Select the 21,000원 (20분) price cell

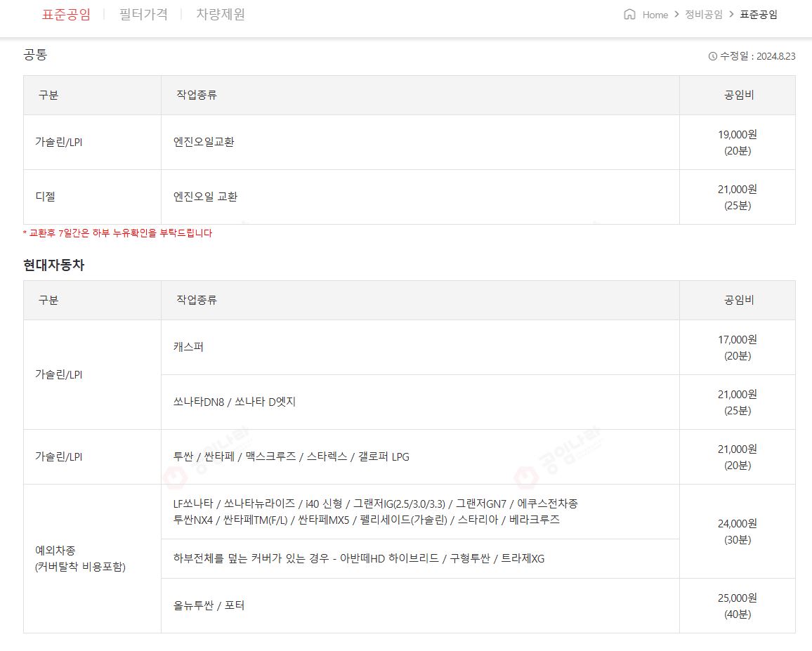[738, 456]
